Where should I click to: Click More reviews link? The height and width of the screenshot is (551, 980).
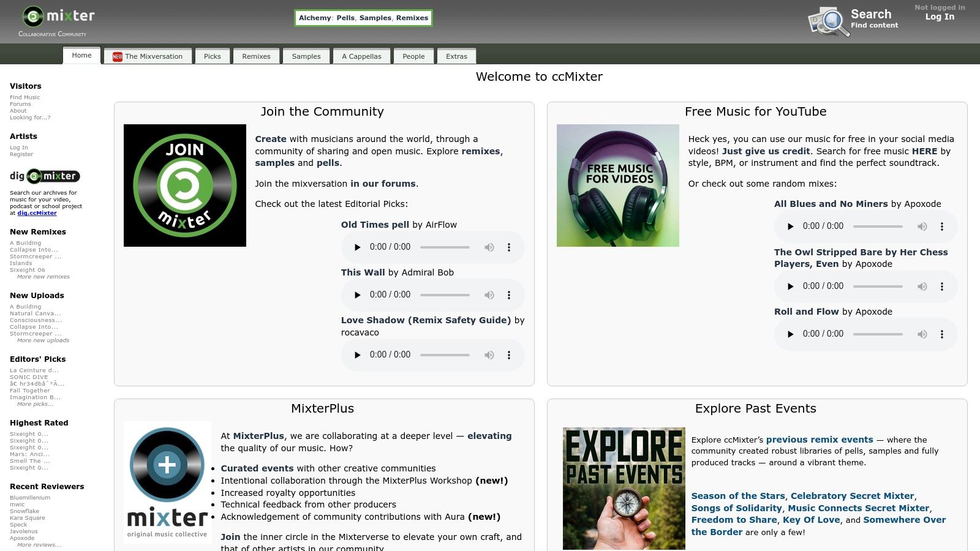(x=39, y=545)
